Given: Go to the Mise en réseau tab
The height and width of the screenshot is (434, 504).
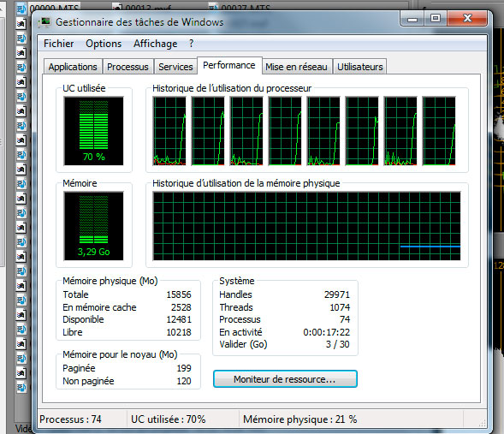Looking at the screenshot, I should point(296,67).
